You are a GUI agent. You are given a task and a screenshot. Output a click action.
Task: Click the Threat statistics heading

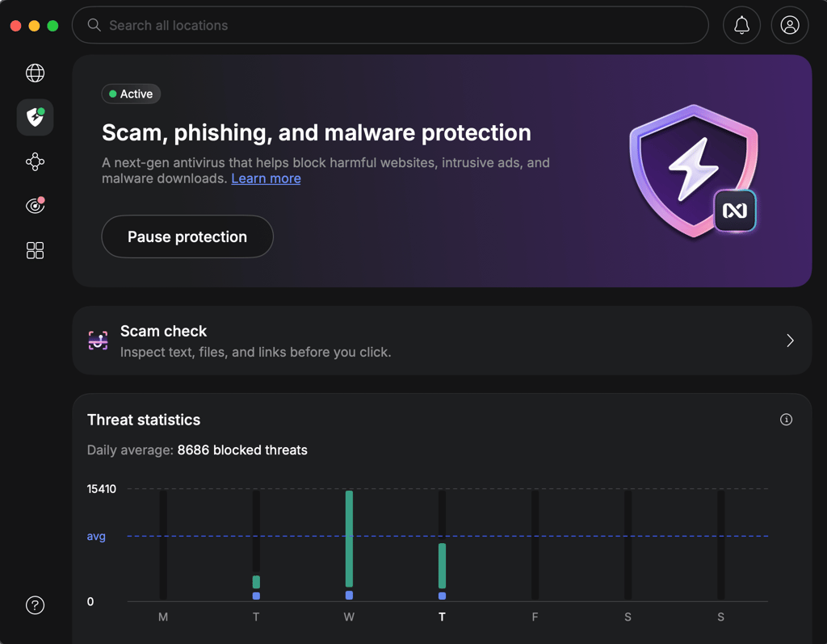tap(144, 420)
